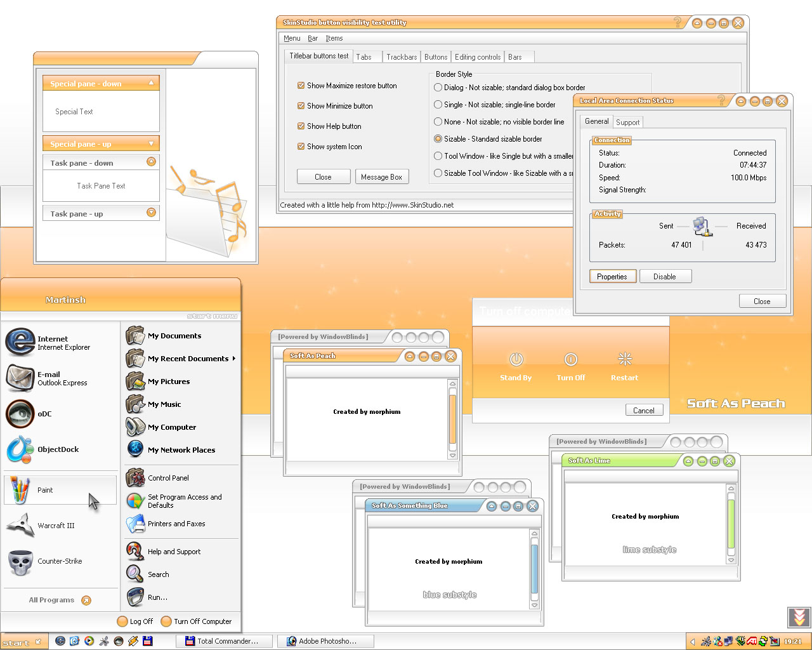Click the Stand By power icon
This screenshot has width=812, height=650.
coord(516,359)
